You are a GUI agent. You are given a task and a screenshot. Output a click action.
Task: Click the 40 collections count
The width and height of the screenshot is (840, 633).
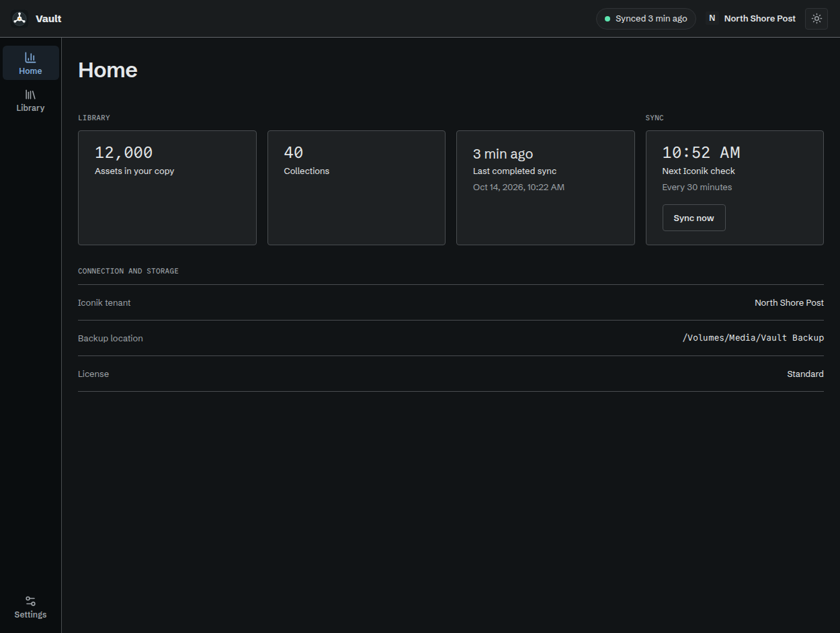pos(294,153)
